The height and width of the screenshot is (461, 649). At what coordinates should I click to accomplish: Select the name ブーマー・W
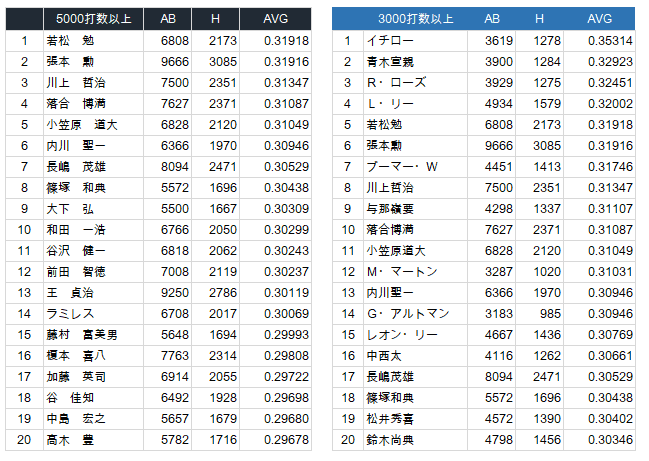[402, 167]
